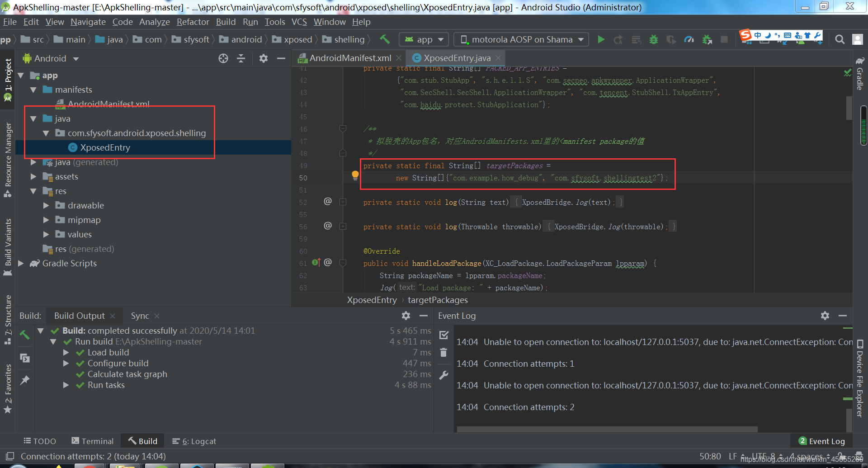Click the Search Everywhere magnifier icon
This screenshot has height=468, width=868.
[840, 40]
